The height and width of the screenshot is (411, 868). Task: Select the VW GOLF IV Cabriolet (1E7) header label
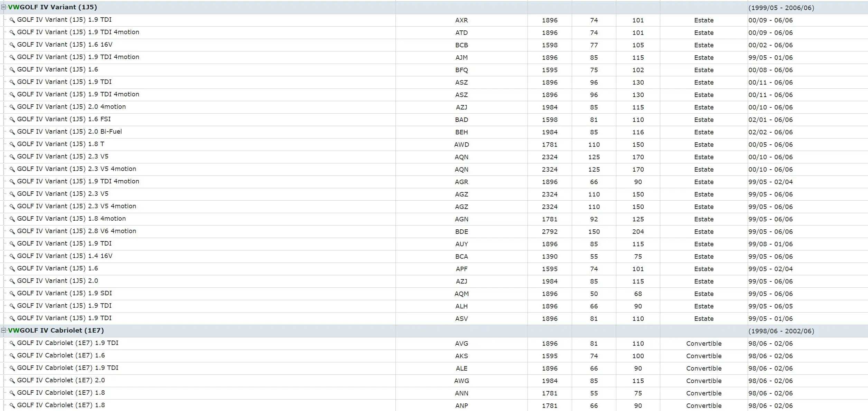point(56,331)
